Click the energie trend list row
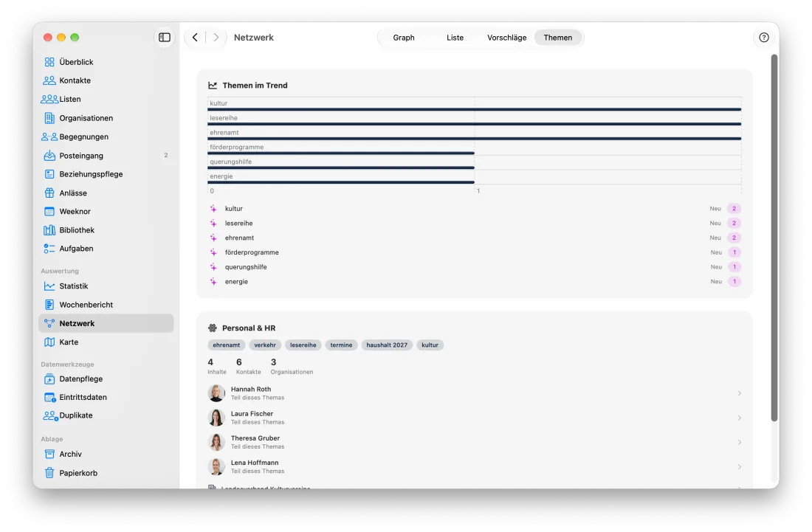Screen dimensions: 812x532 click(475, 282)
